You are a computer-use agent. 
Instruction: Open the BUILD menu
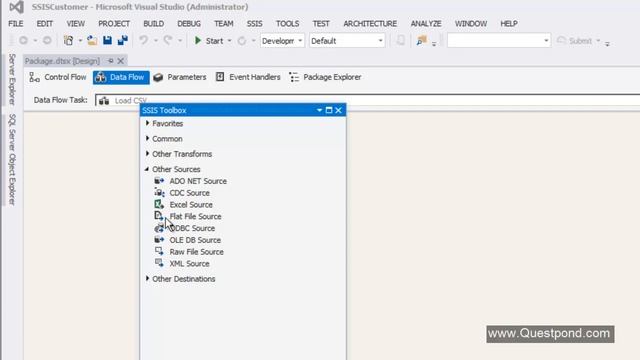click(x=153, y=24)
